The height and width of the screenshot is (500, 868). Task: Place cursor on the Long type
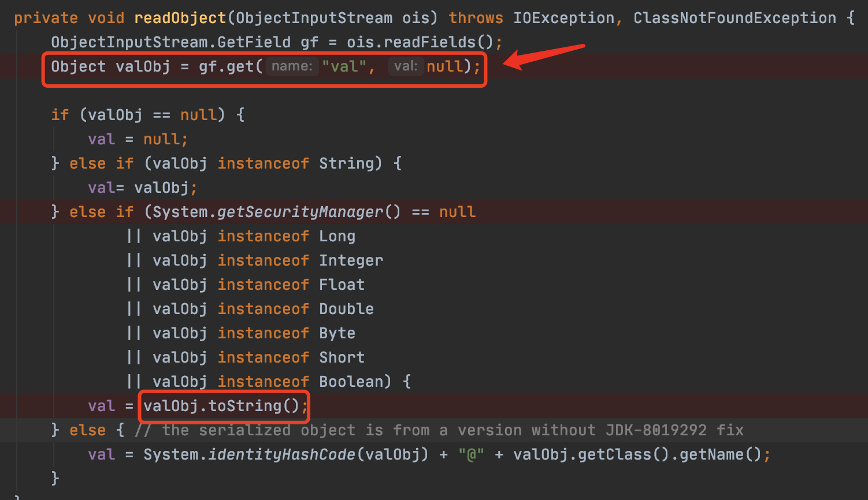pos(337,236)
